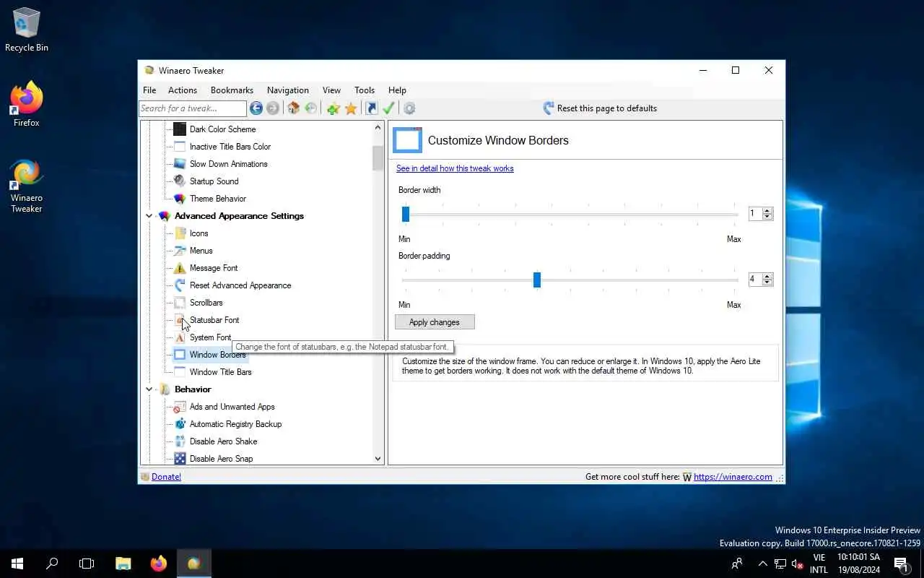
Task: Collapse the Behavior tree group
Action: tap(149, 389)
